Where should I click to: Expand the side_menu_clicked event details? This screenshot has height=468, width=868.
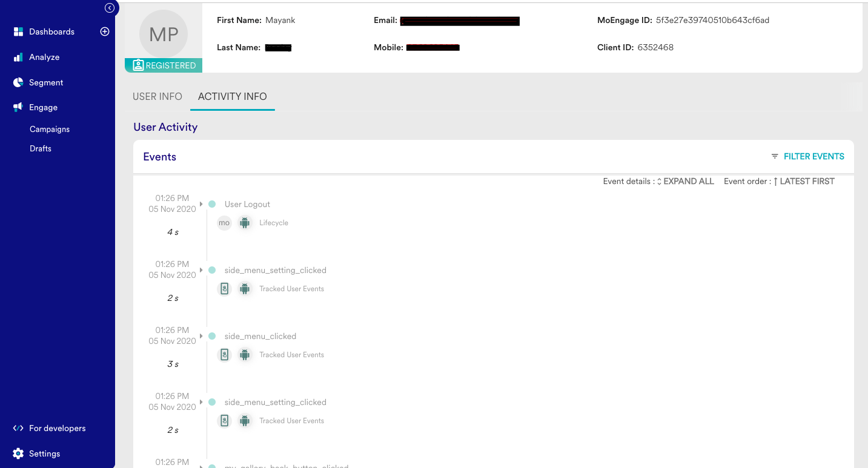[201, 336]
